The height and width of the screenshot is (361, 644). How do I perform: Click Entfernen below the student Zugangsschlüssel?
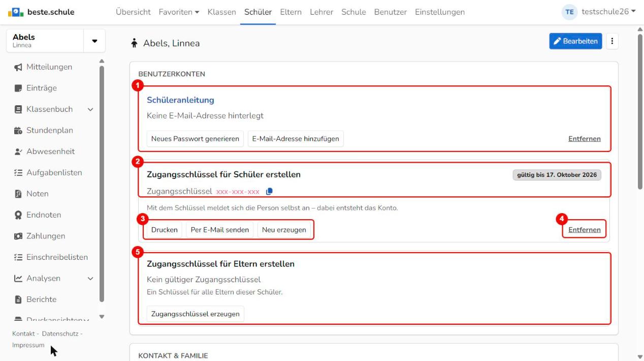click(584, 230)
